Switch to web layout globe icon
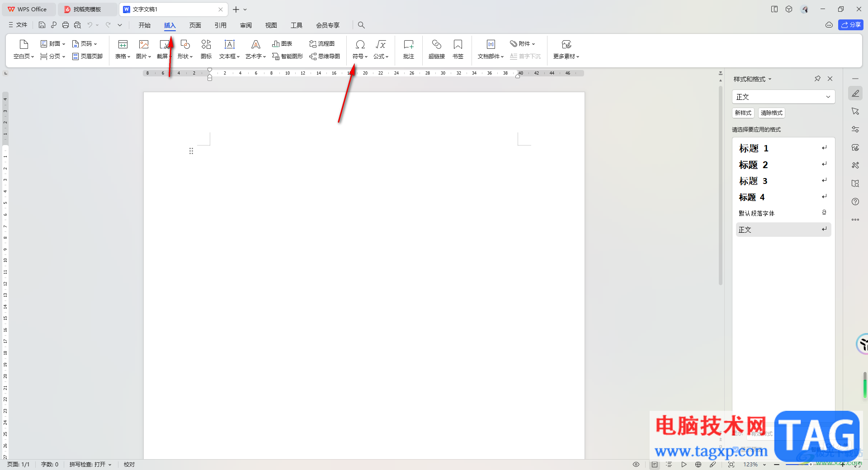 pos(698,465)
